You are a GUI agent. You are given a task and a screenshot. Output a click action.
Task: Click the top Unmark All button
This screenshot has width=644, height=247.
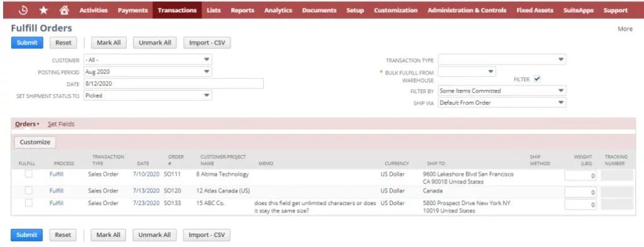155,43
